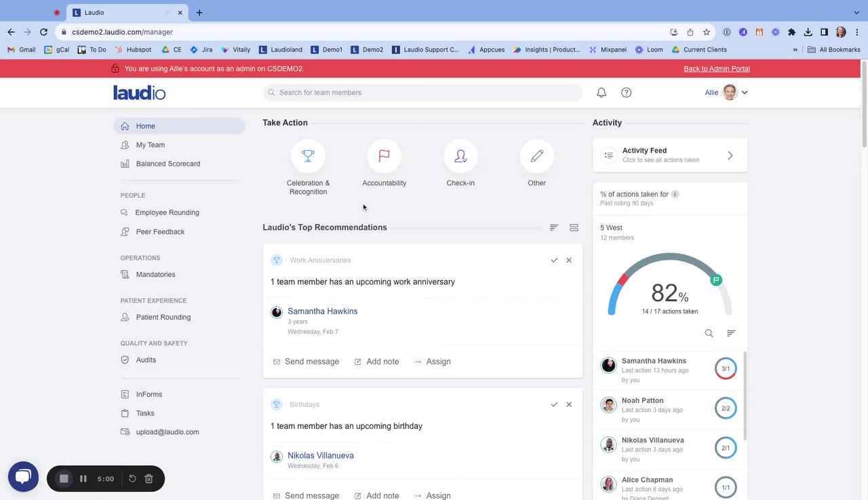868x500 pixels.
Task: Open the Jira bookmark
Action: 201,50
